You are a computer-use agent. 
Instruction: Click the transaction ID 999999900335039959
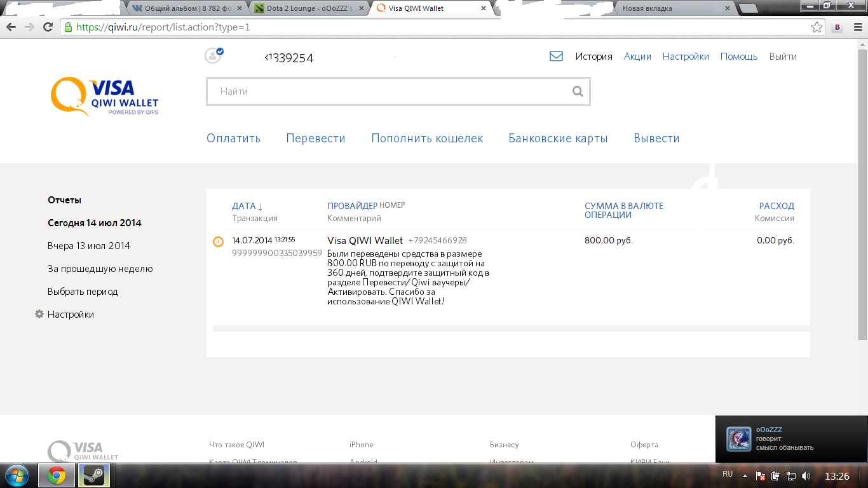tap(277, 253)
